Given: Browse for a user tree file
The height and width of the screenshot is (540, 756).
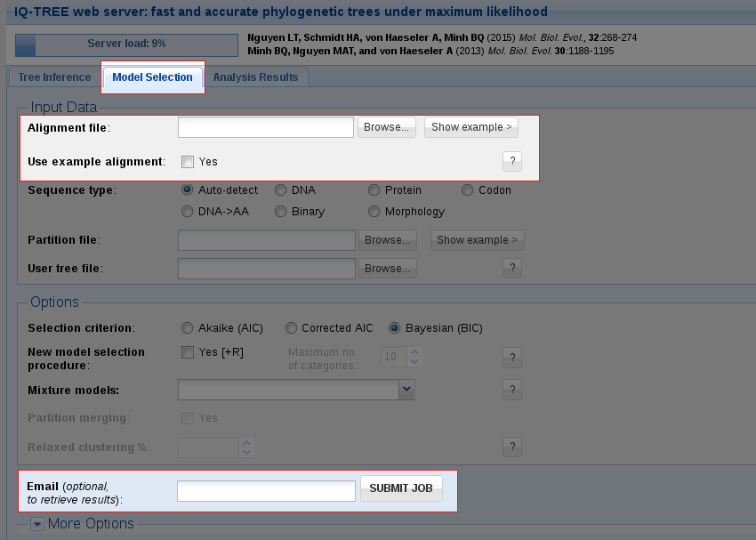Looking at the screenshot, I should click(388, 269).
